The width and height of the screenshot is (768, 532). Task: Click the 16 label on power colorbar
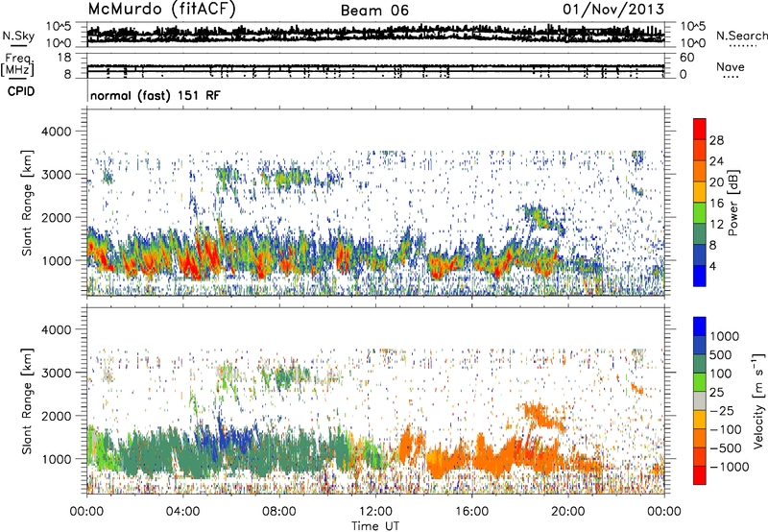716,204
